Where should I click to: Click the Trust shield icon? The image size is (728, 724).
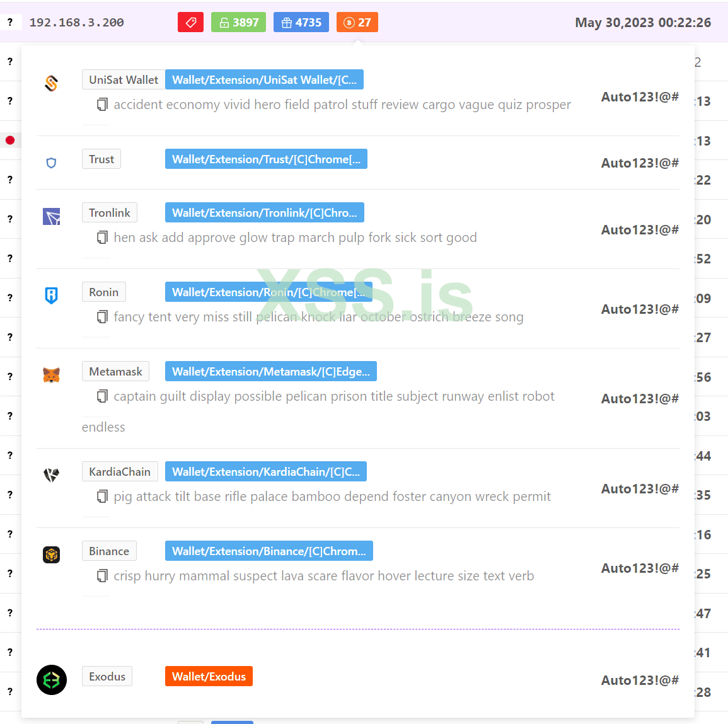[52, 163]
